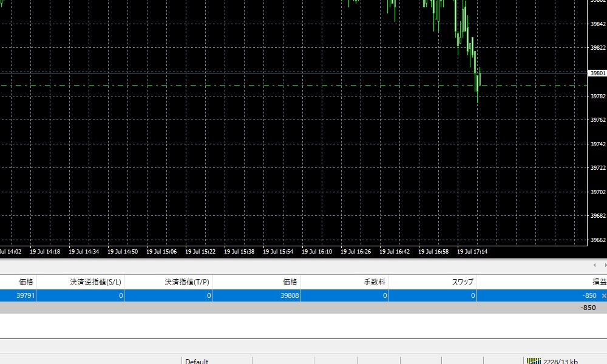
Task: Sort trades by the スワップ column header
Action: click(x=464, y=281)
